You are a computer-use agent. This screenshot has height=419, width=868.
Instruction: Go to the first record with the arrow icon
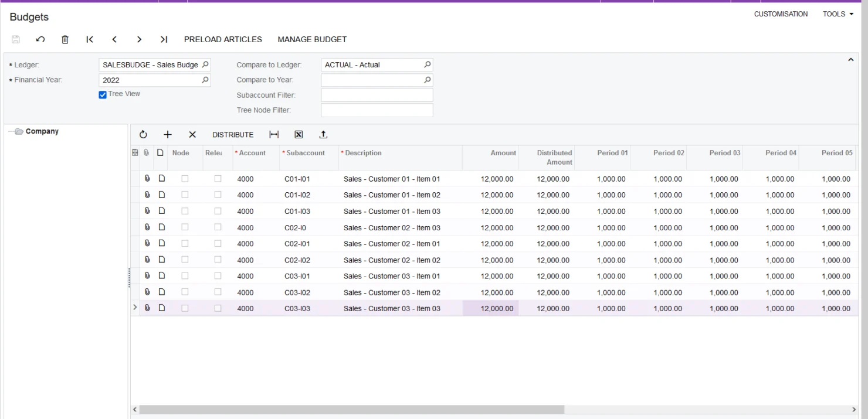[x=89, y=39]
